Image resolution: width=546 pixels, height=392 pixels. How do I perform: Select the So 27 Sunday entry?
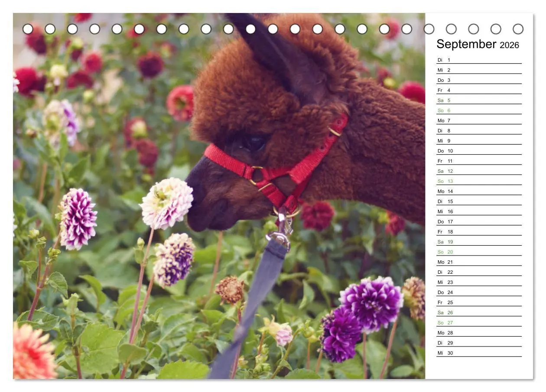coord(479,323)
